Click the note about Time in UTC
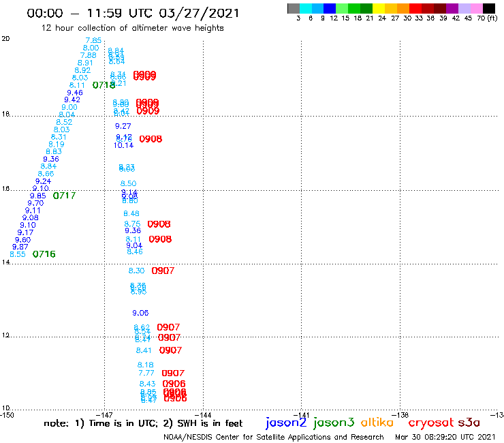 coord(143,423)
